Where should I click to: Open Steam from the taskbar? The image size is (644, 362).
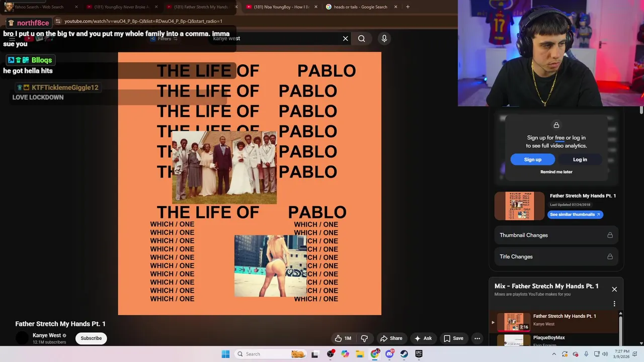[404, 354]
